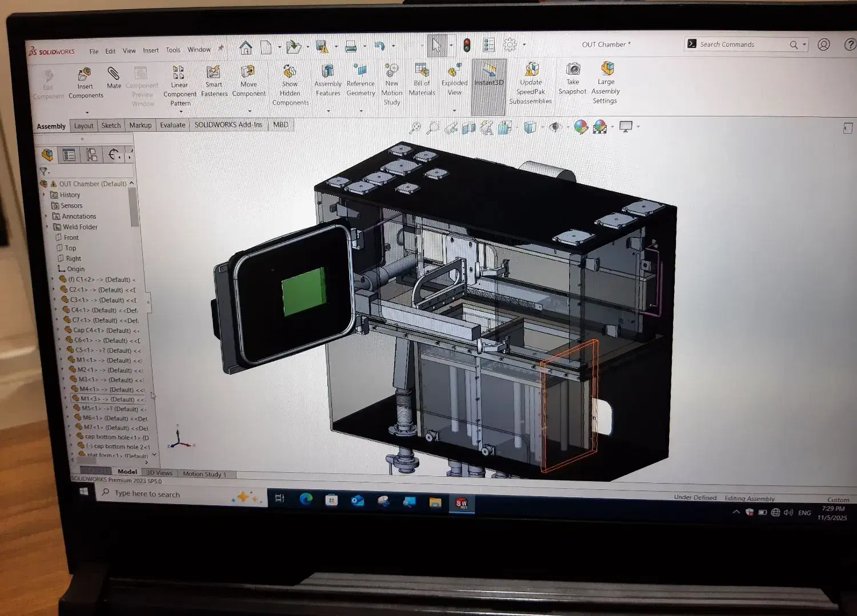Switch to the Evaluate tab
Image resolution: width=857 pixels, height=616 pixels.
coord(172,125)
